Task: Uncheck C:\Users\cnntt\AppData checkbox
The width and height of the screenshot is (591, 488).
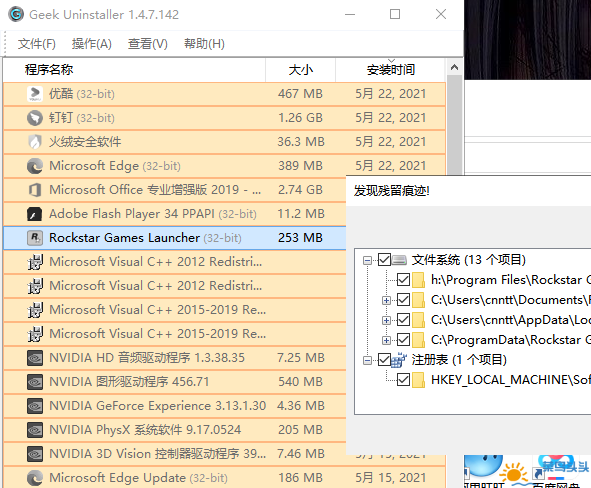Action: 403,320
